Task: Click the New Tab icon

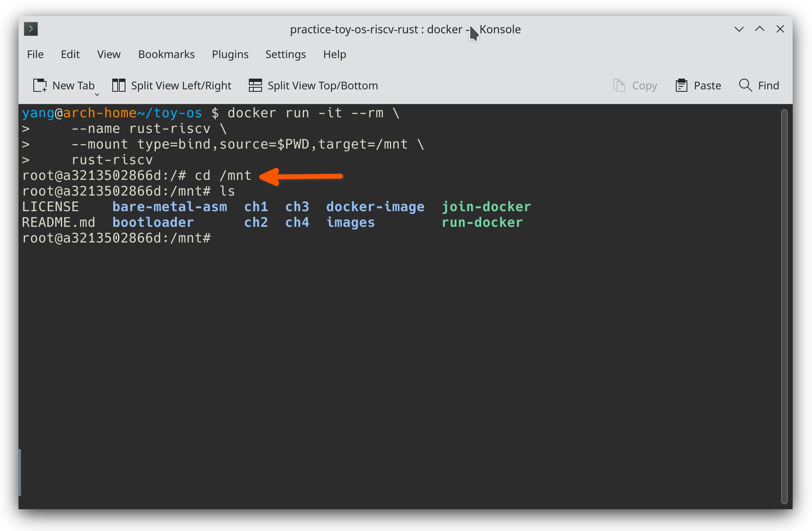Action: click(40, 85)
